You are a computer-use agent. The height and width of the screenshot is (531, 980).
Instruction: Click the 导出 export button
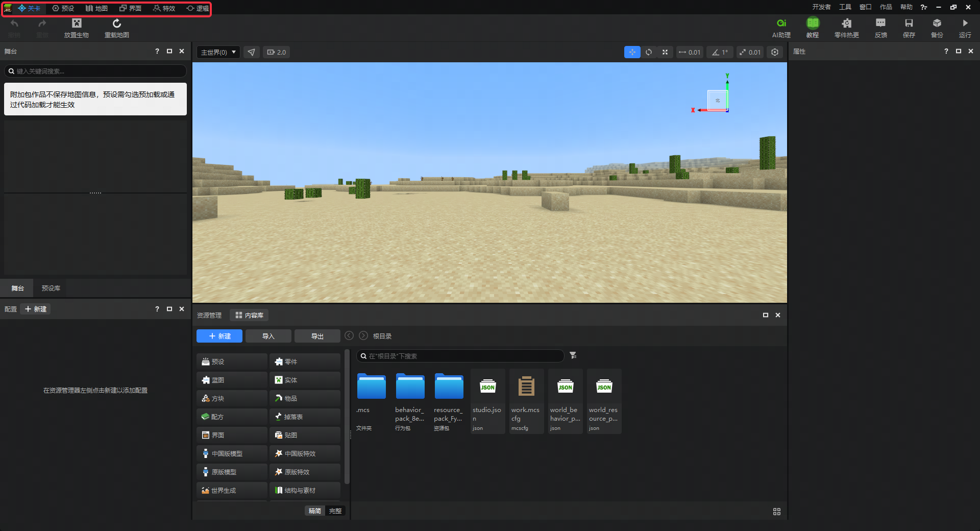[x=317, y=336]
